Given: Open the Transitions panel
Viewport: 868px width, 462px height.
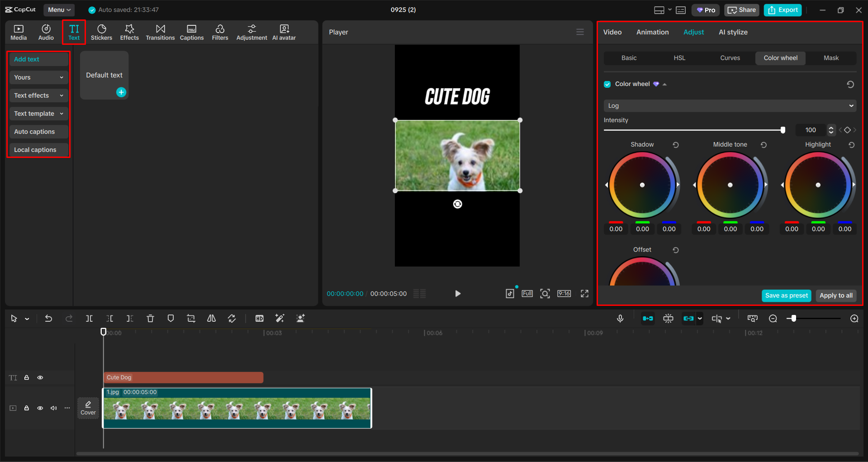Looking at the screenshot, I should click(160, 32).
